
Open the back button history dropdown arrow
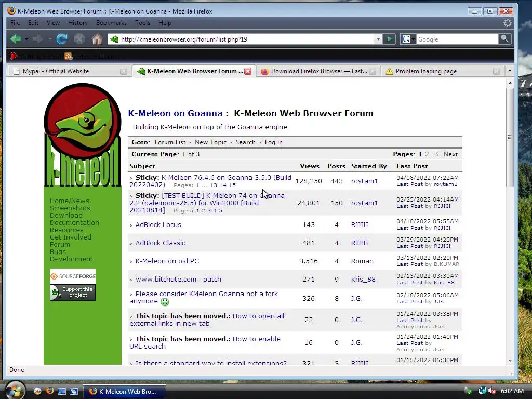pos(26,39)
